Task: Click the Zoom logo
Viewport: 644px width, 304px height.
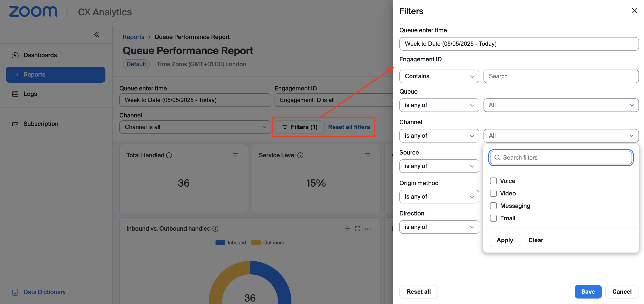Action: [33, 12]
